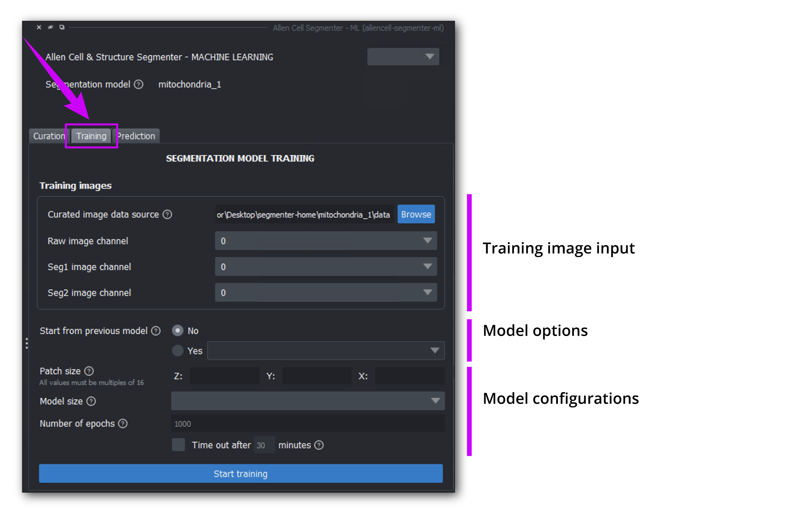Click help icon beside Curated image data source
Image resolution: width=812 pixels, height=512 pixels.
(167, 214)
